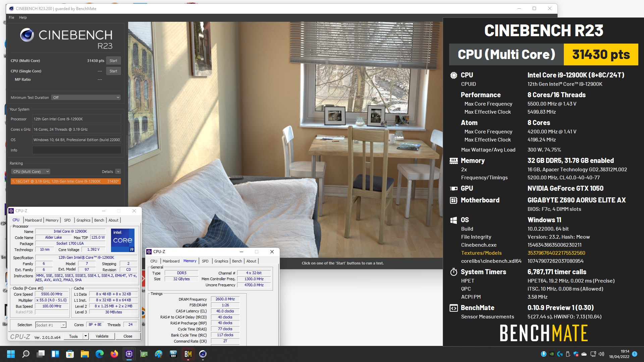Launch Microsoft Store from the taskbar
The height and width of the screenshot is (362, 644).
[x=70, y=354]
